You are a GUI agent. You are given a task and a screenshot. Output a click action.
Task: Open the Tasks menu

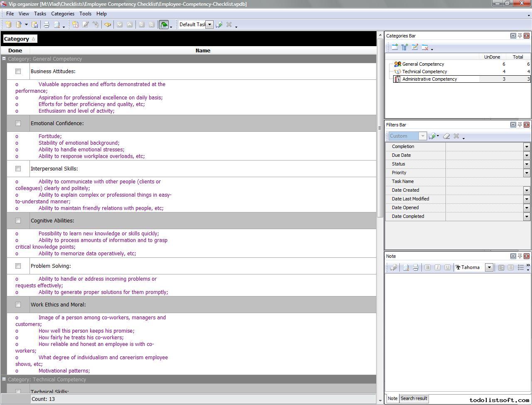coord(40,14)
